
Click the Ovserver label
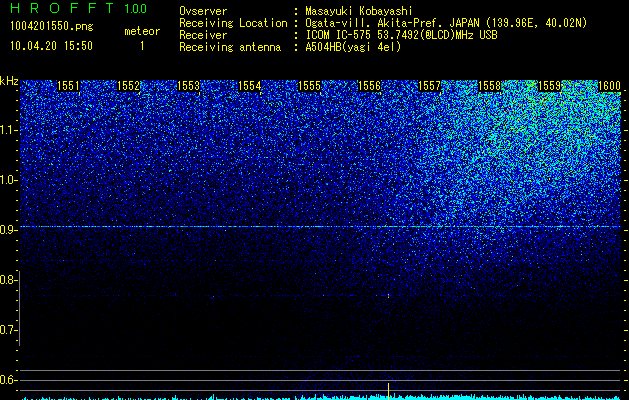pyautogui.click(x=203, y=11)
